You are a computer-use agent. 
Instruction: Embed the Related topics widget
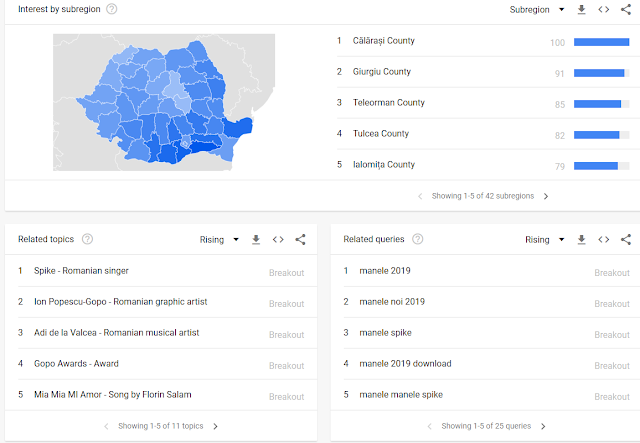[278, 239]
